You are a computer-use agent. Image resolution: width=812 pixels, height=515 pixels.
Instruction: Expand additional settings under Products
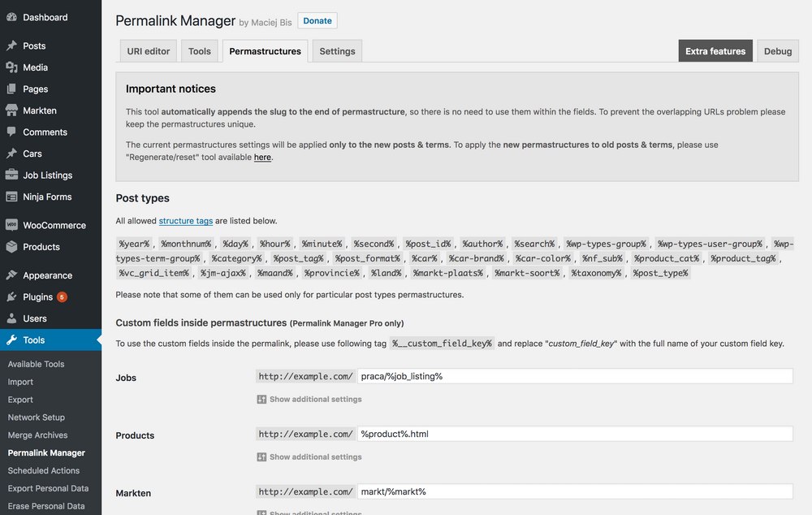pos(309,457)
